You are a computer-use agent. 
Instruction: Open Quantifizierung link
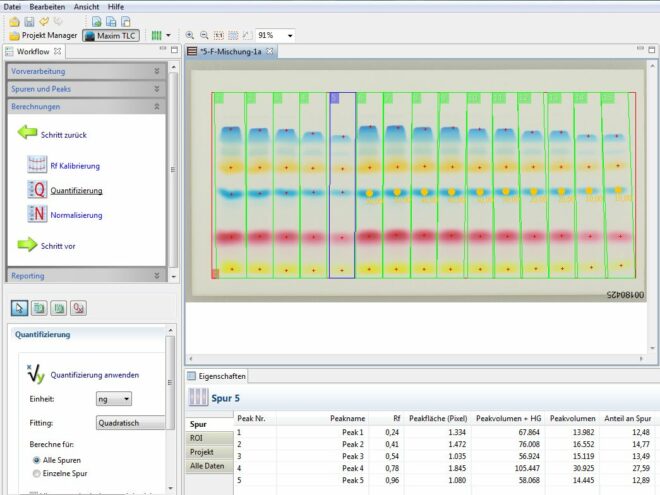(76, 191)
